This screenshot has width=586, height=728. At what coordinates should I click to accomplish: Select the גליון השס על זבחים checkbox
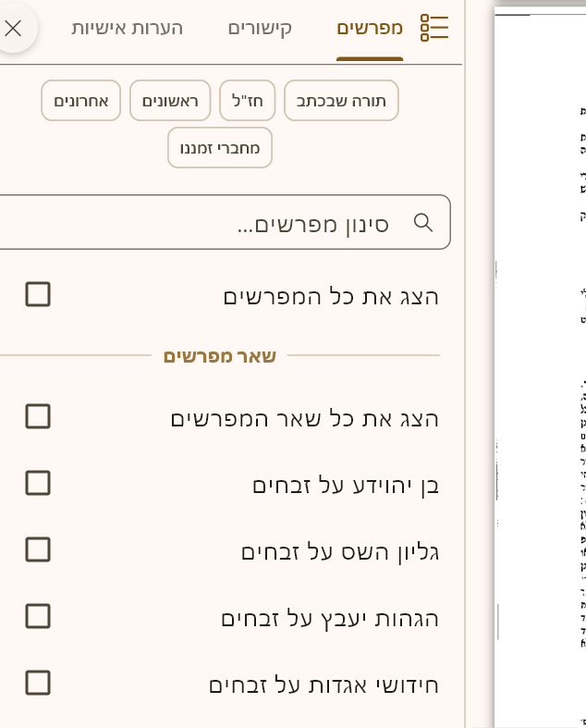coord(38,550)
